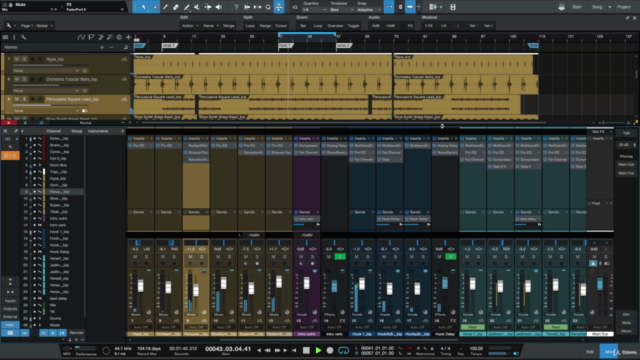
Task: Click the Stop button in transport
Action: coord(306,350)
